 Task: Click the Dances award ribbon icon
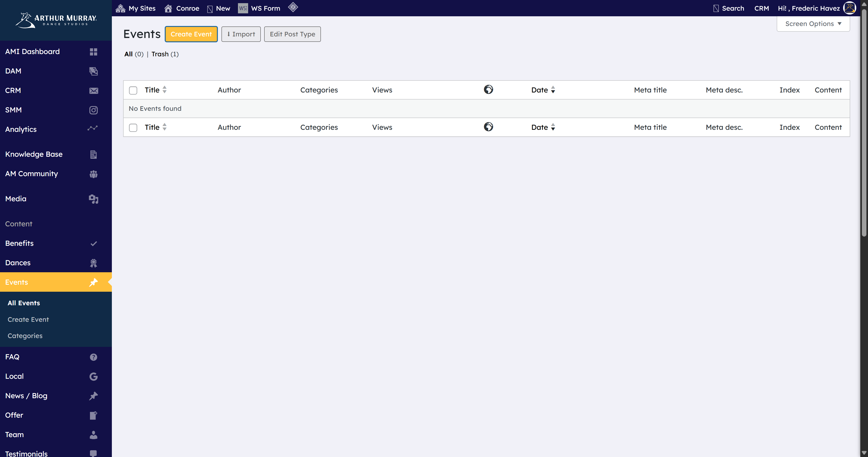pos(93,263)
